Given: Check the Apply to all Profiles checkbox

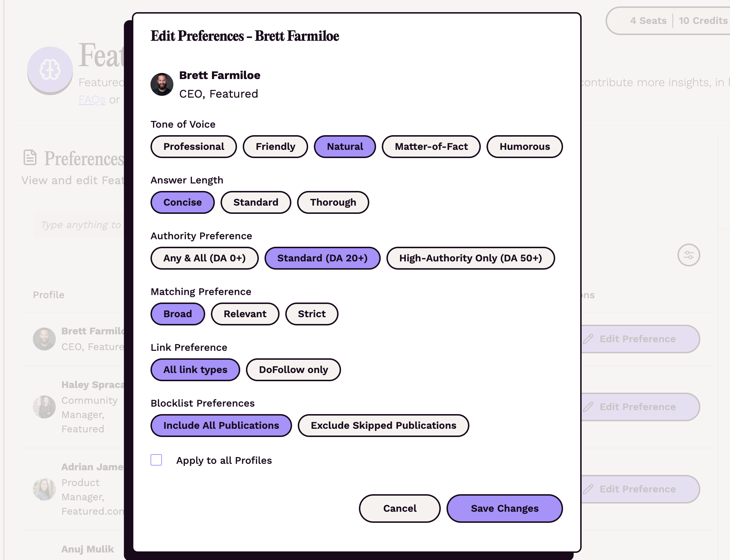Looking at the screenshot, I should (x=156, y=460).
